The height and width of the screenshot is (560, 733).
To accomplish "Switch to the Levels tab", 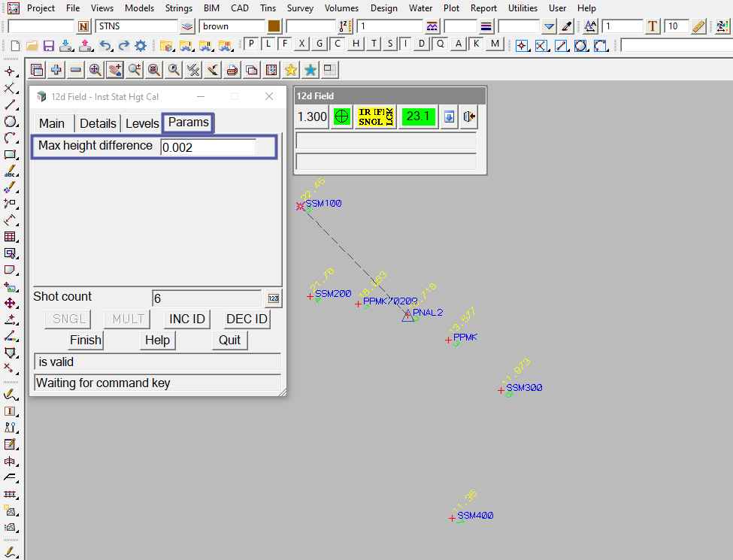I will [x=142, y=123].
